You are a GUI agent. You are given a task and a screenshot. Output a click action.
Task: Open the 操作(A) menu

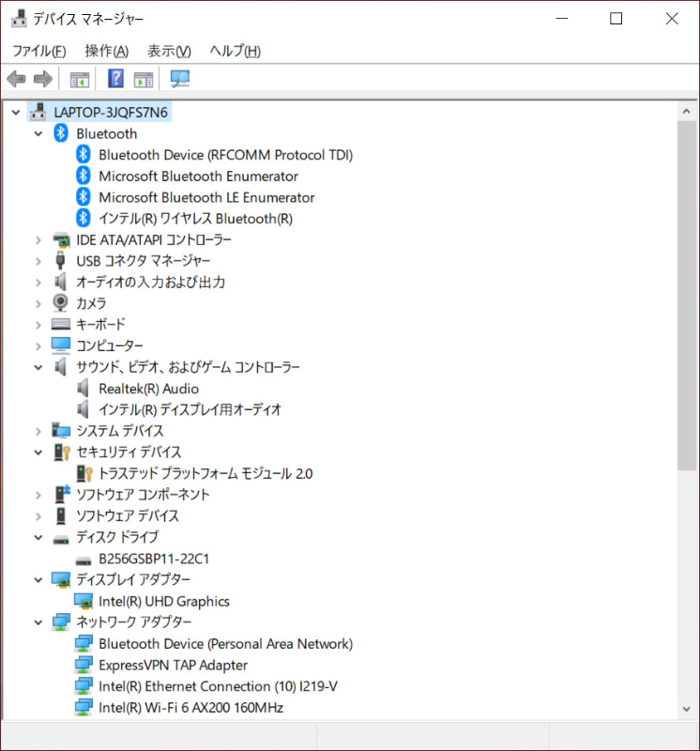click(107, 51)
